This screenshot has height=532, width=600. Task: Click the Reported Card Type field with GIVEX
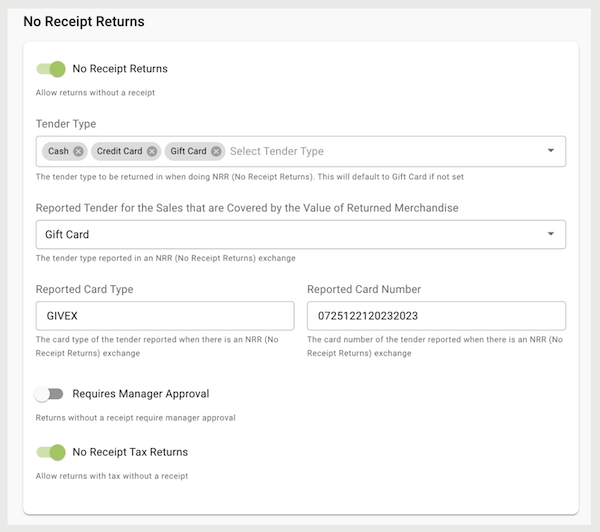(165, 316)
